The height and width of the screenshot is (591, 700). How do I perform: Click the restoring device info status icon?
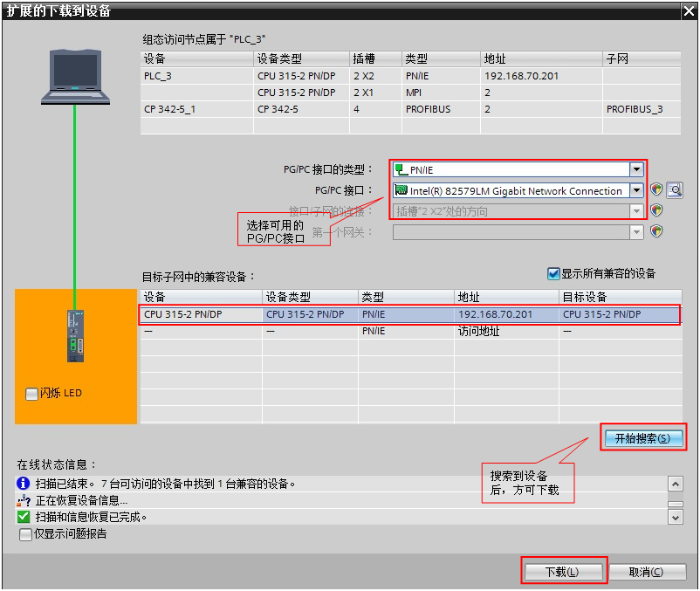(x=24, y=500)
